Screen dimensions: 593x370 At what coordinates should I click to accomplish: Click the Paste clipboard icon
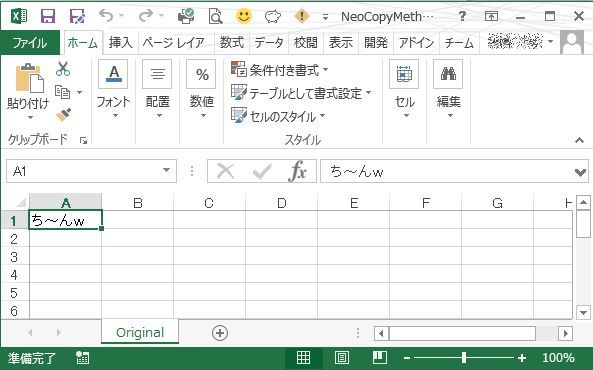tap(29, 78)
